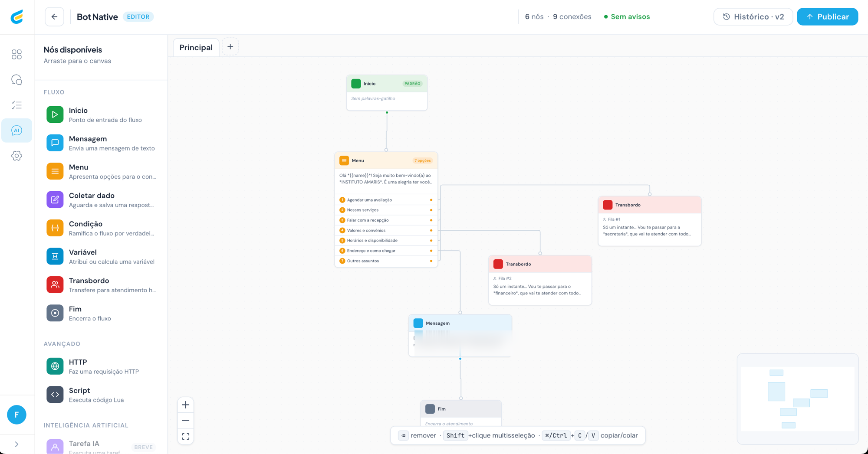Click the Publicar button
868x454 pixels.
tap(827, 17)
